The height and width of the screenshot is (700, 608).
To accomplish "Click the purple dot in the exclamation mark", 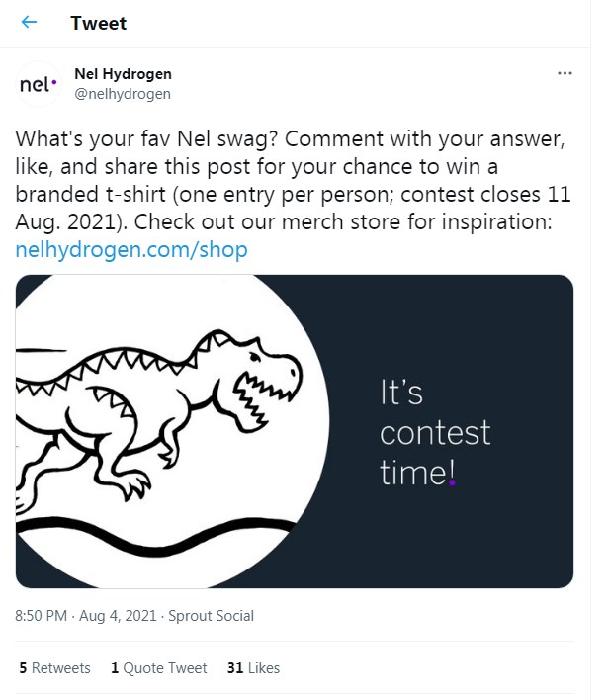I will (x=452, y=483).
